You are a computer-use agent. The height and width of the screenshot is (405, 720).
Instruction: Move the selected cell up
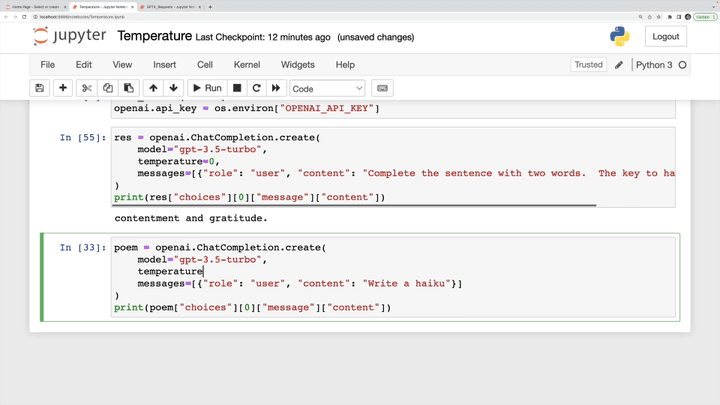click(x=153, y=88)
